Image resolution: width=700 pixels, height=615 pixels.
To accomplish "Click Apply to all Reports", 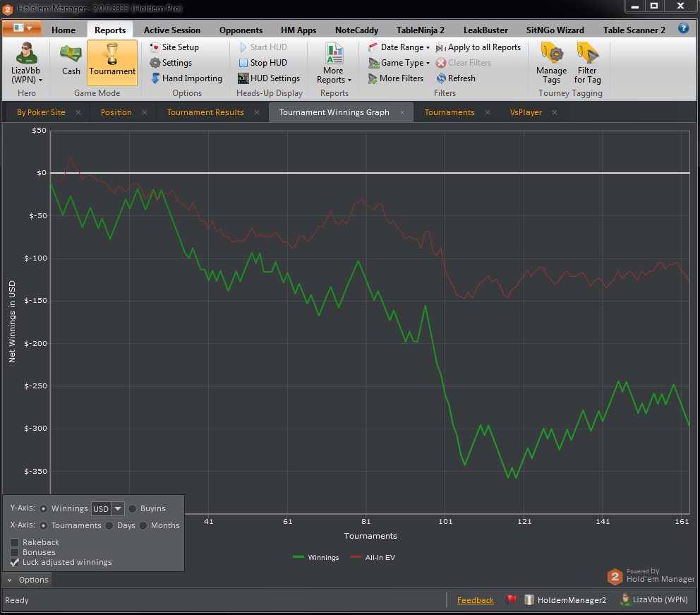I will click(x=478, y=47).
